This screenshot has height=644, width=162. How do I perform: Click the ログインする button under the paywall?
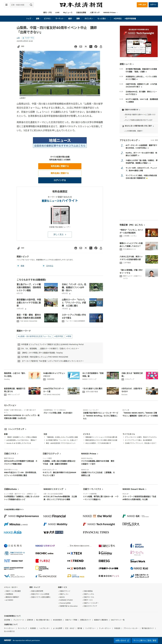(x=60, y=180)
